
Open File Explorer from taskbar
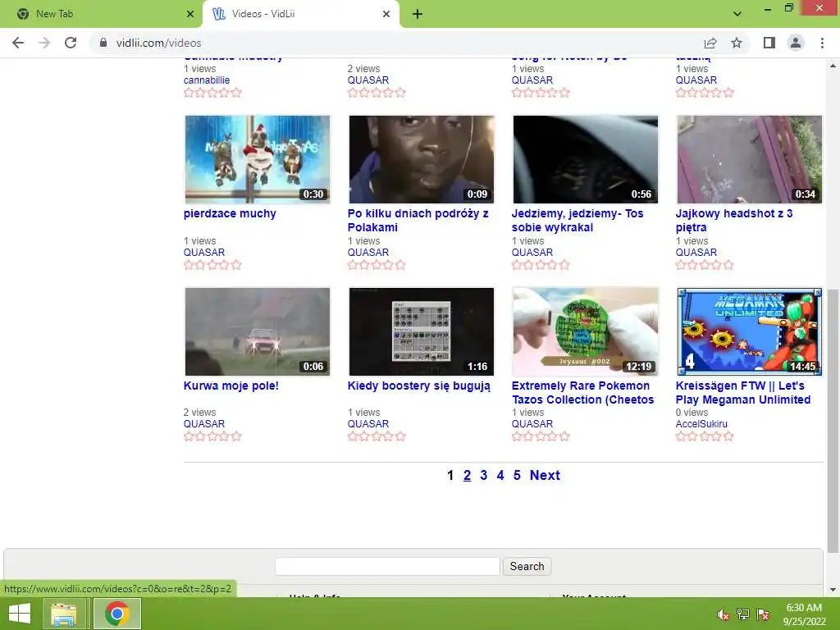point(64,614)
